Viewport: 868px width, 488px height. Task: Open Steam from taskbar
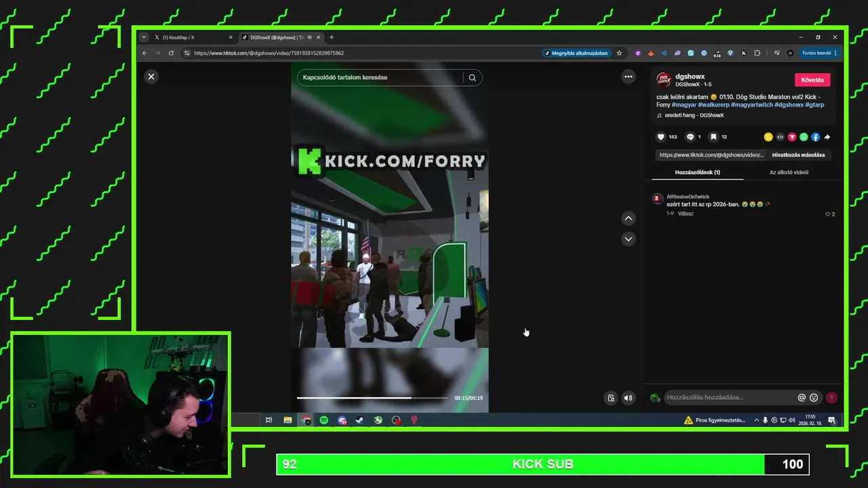click(x=359, y=420)
